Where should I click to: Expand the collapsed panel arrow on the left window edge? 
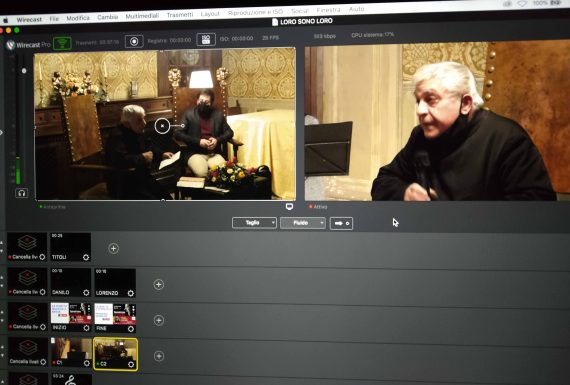click(1, 132)
